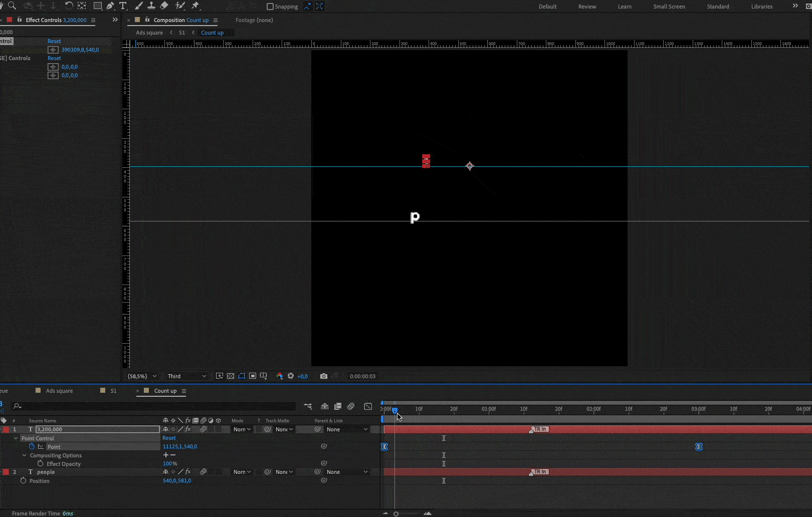This screenshot has width=812, height=517.
Task: Toggle the stopwatch for Effect Opacity
Action: click(x=40, y=464)
